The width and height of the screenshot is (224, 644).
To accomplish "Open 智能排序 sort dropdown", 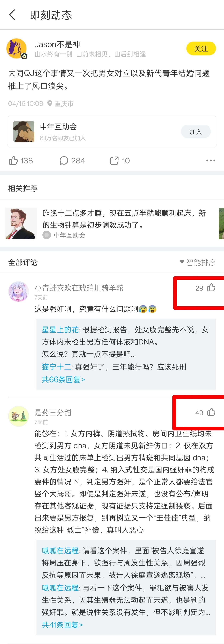I will [198, 262].
